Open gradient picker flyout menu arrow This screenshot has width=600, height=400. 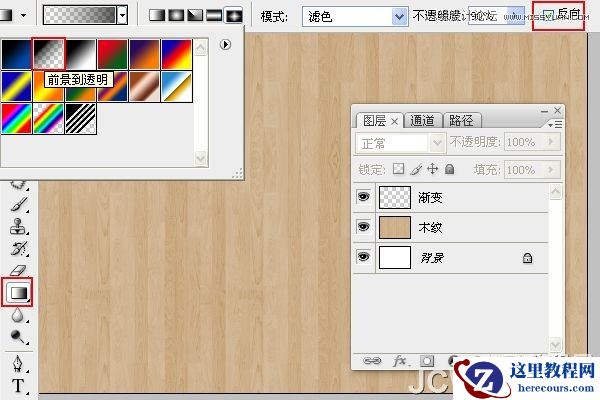click(x=225, y=45)
